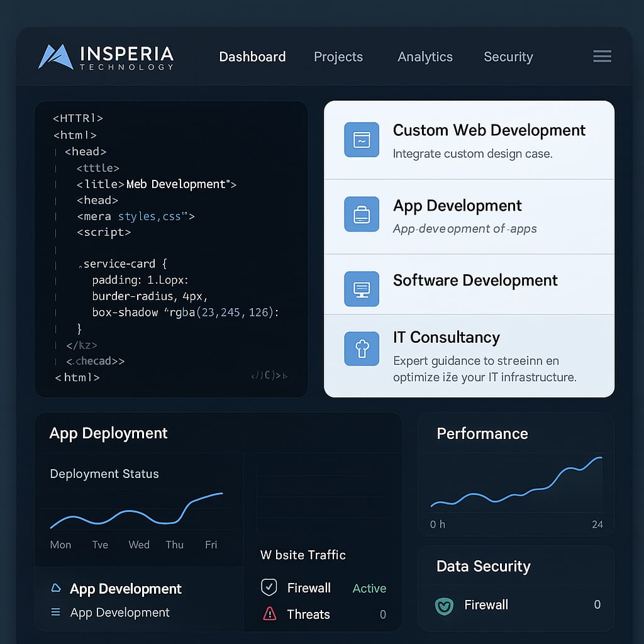Click the Fri axis label

point(211,545)
